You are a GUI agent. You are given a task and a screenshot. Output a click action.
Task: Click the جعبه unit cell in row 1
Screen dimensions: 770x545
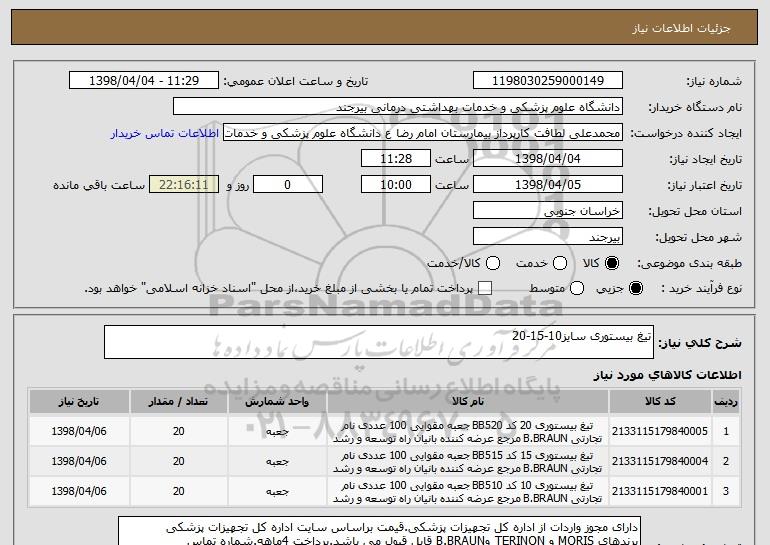tap(277, 432)
